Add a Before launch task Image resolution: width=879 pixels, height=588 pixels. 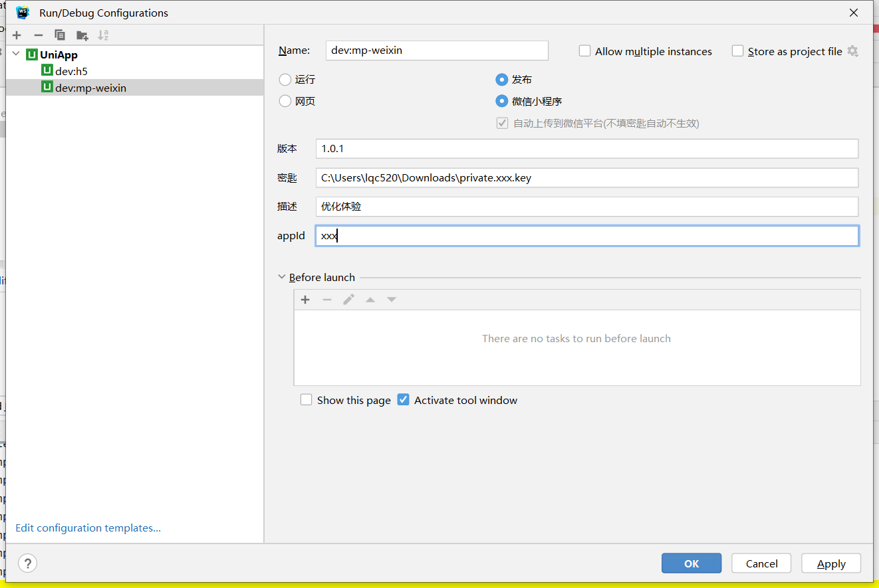[305, 300]
